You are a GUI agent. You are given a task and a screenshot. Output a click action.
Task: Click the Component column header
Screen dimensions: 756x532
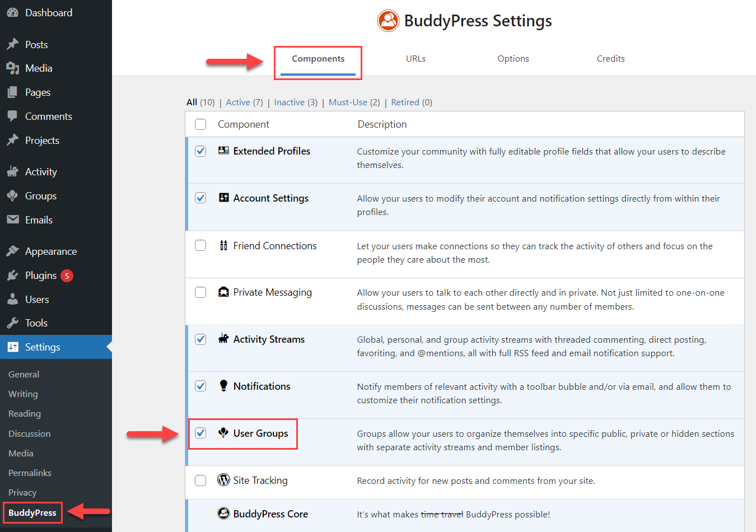244,124
